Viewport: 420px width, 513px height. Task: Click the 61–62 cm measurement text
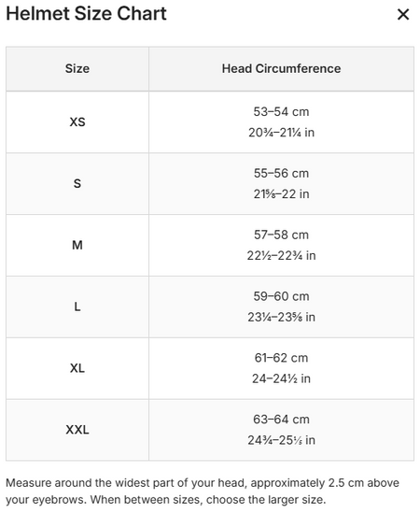[281, 358]
